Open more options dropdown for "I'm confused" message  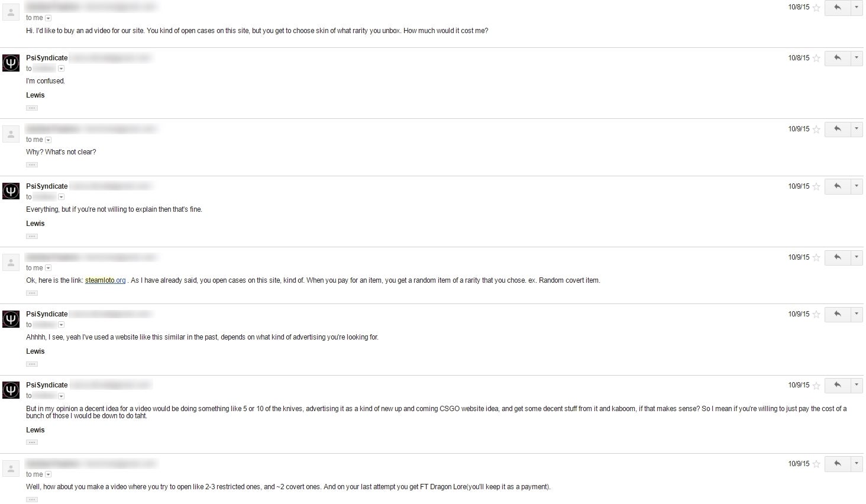pyautogui.click(x=857, y=58)
